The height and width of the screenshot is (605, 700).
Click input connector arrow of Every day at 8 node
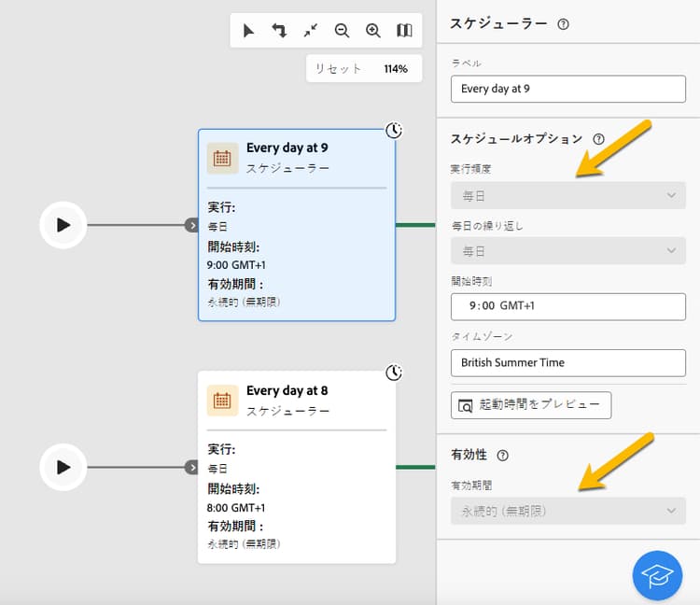point(192,468)
